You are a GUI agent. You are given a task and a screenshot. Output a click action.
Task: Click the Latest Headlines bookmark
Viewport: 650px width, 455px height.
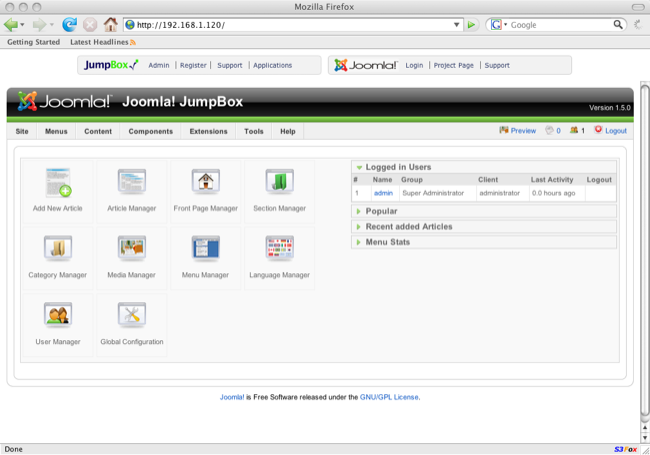coord(99,42)
